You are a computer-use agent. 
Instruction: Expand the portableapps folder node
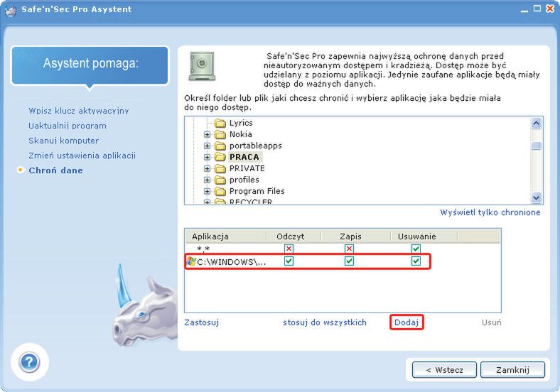pyautogui.click(x=207, y=146)
